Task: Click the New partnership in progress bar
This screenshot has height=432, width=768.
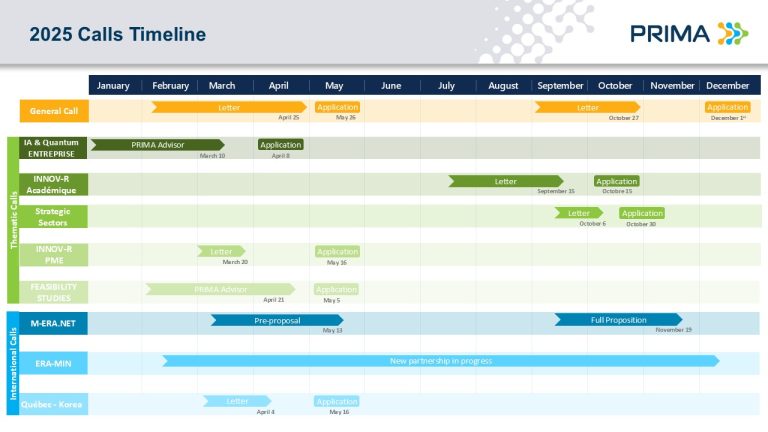Action: pos(440,361)
